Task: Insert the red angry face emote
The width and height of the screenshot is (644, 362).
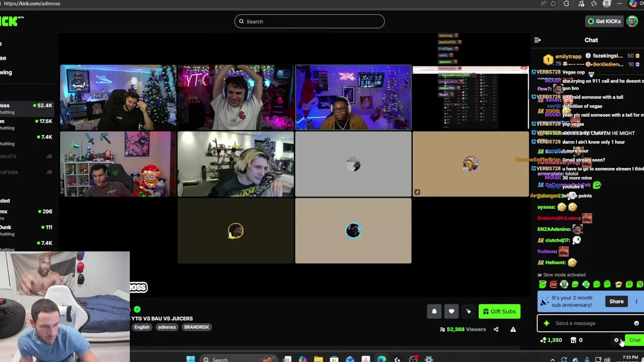Action: [x=553, y=285]
